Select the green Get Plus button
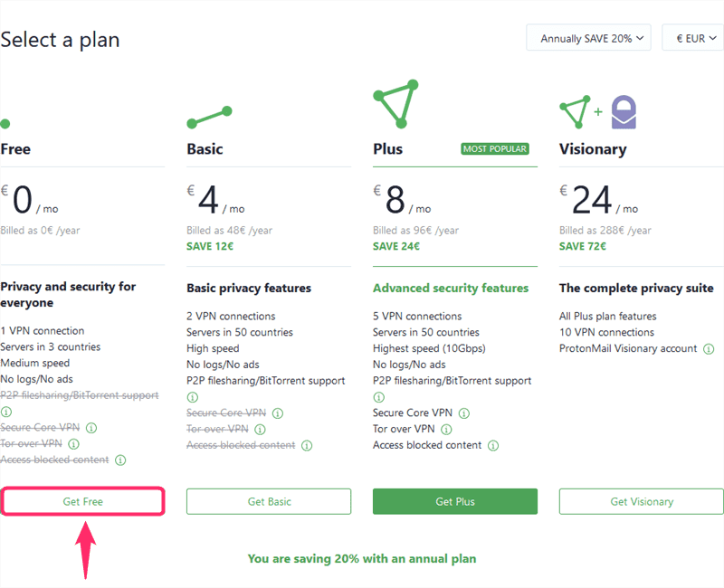Viewport: 724px width, 588px height. tap(455, 501)
